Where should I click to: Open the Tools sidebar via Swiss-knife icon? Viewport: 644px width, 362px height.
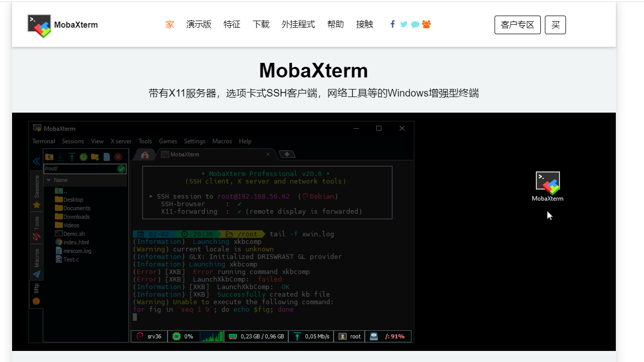36,236
